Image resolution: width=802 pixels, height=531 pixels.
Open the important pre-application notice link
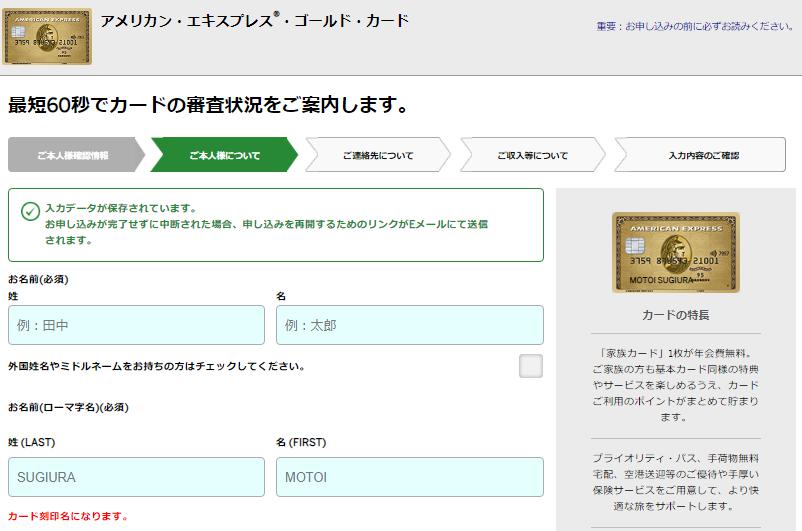click(695, 26)
